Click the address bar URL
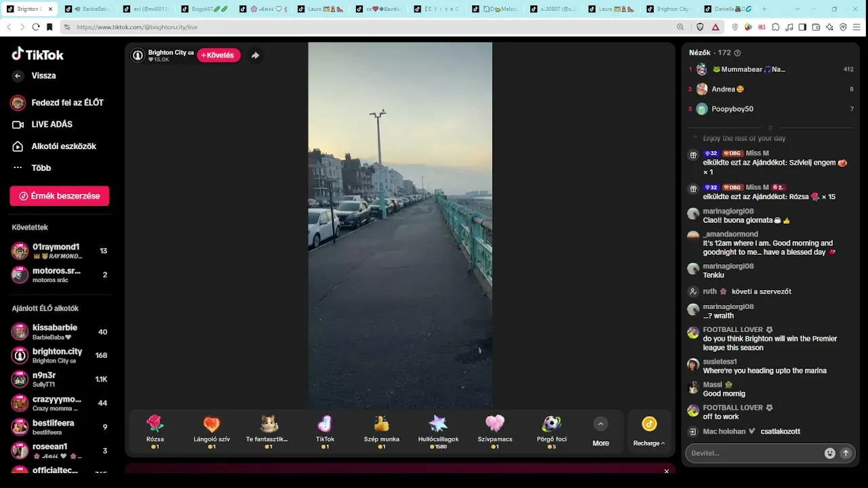This screenshot has width=868, height=488. [137, 27]
